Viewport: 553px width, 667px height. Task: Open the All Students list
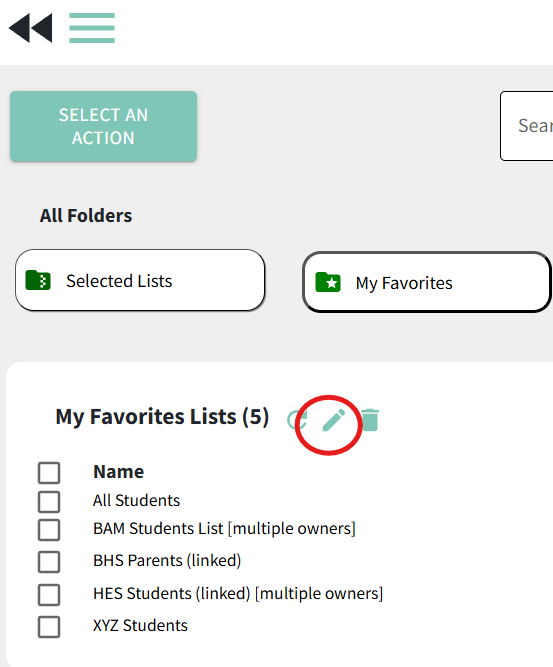(137, 501)
